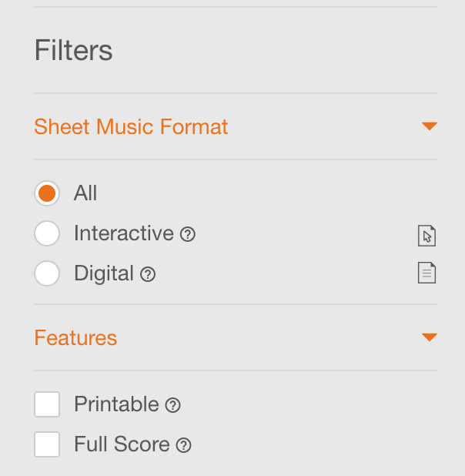Click the Interactive help question mark icon

(188, 234)
